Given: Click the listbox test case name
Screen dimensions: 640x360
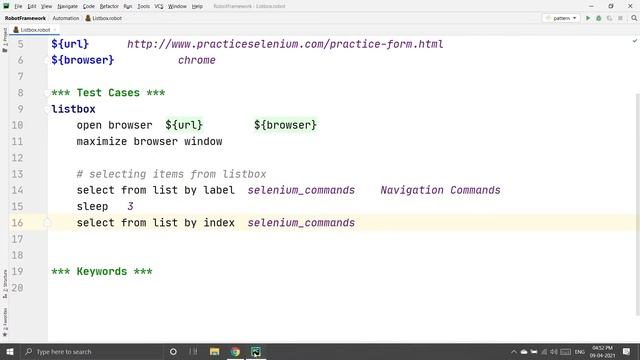Looking at the screenshot, I should [x=73, y=109].
